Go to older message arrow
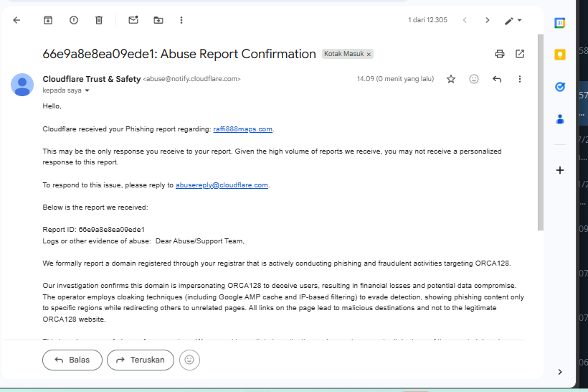 click(x=487, y=20)
